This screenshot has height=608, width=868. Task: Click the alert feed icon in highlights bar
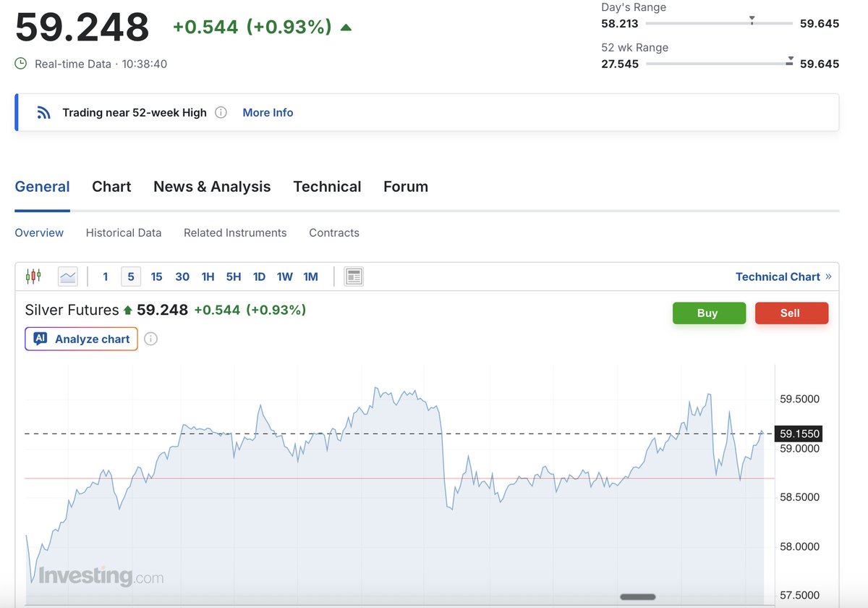tap(43, 112)
